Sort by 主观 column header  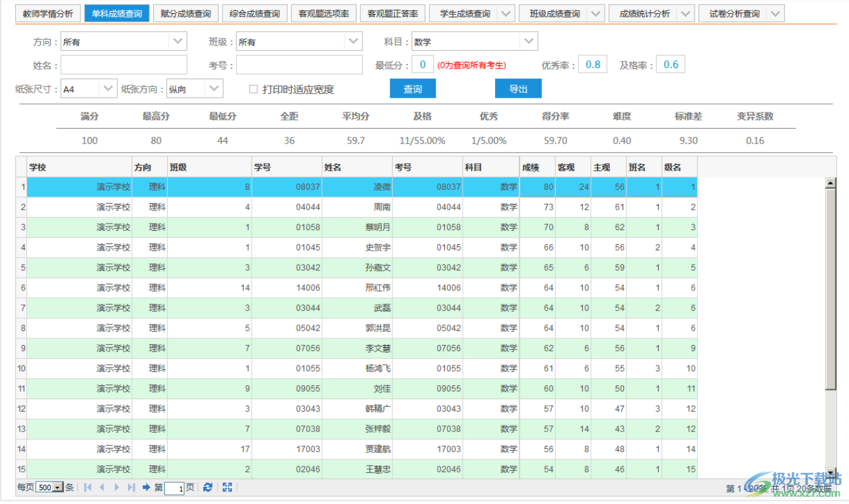coord(609,168)
